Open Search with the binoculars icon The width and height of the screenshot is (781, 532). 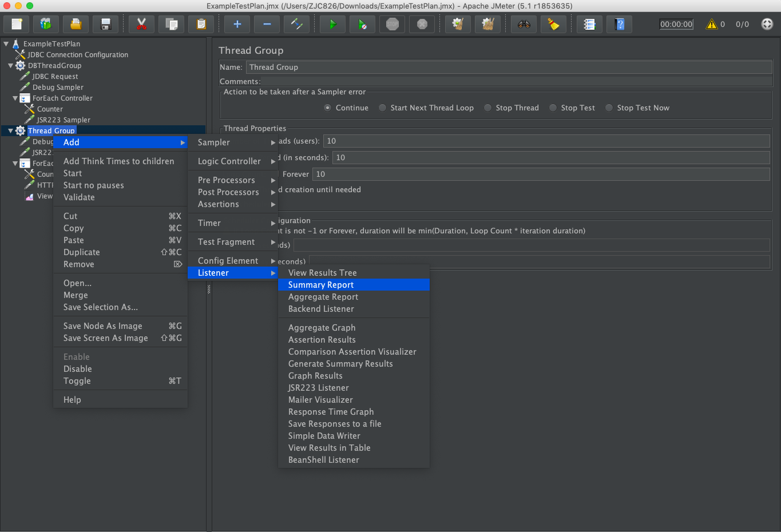point(524,24)
